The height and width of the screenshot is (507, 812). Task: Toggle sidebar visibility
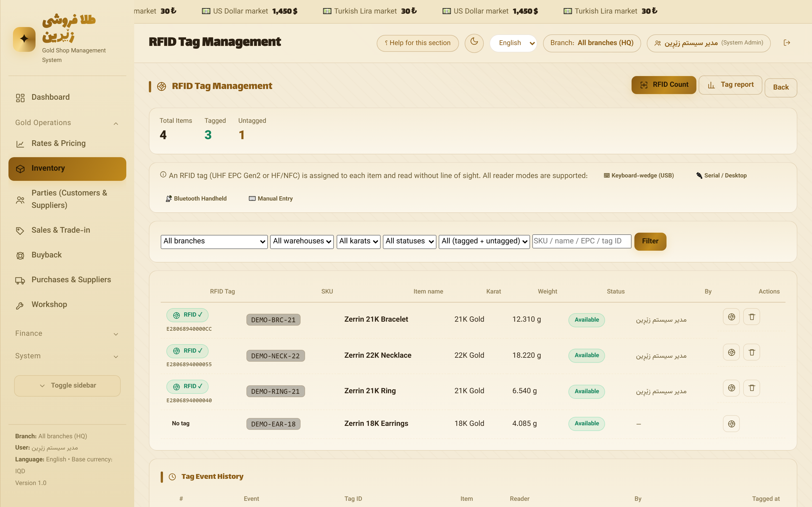click(x=67, y=386)
